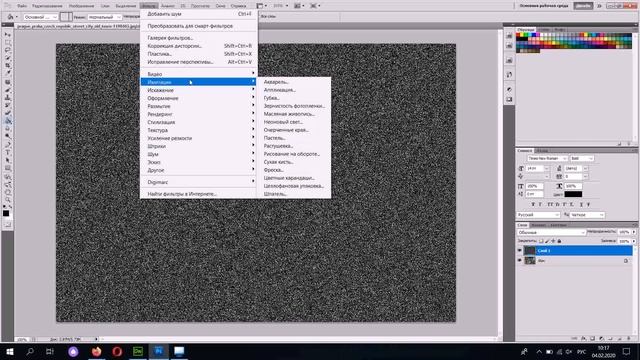The width and height of the screenshot is (640, 360).
Task: Open the Основной fill source dropdown
Action: (x=40, y=17)
